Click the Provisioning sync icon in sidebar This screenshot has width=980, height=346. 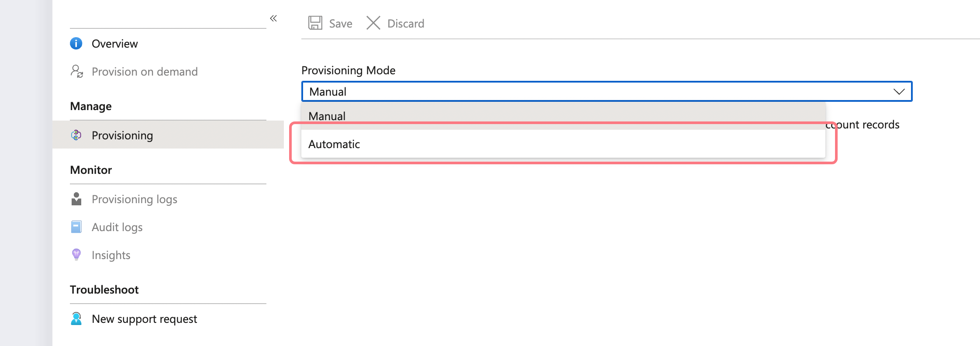76,135
